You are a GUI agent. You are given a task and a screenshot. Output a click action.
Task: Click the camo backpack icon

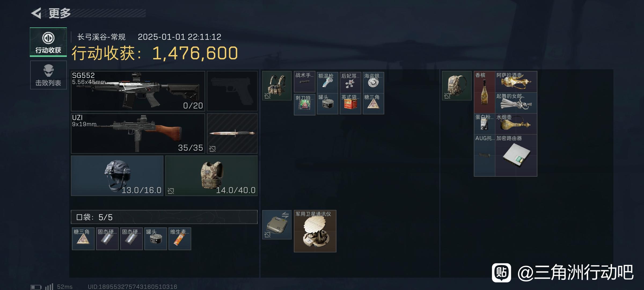[x=457, y=86]
